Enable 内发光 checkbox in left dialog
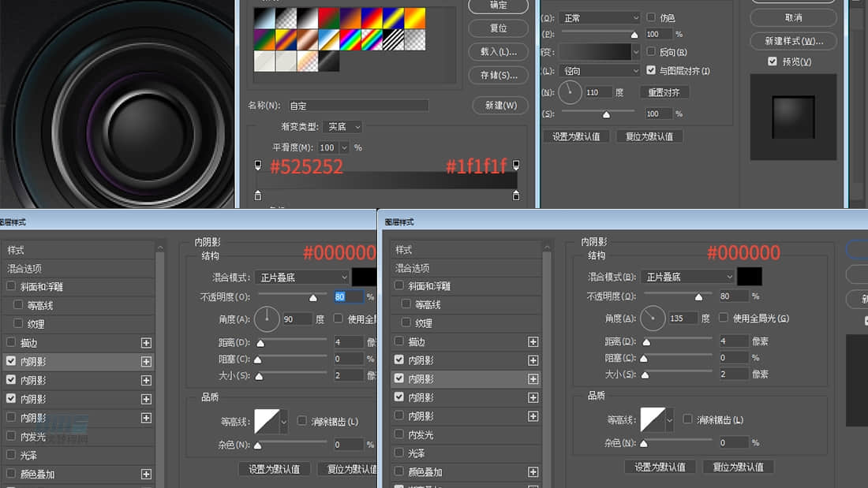This screenshot has height=488, width=868. [x=11, y=436]
